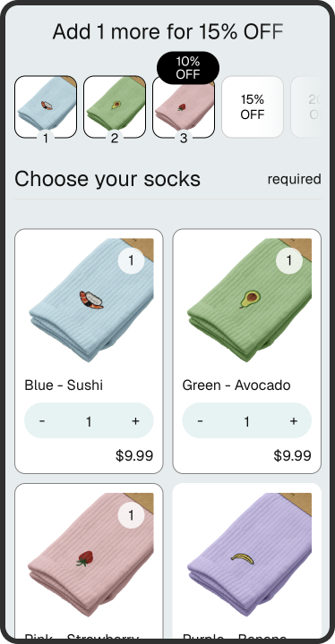
Task: Open the Purple banana sock product image
Action: 247,555
